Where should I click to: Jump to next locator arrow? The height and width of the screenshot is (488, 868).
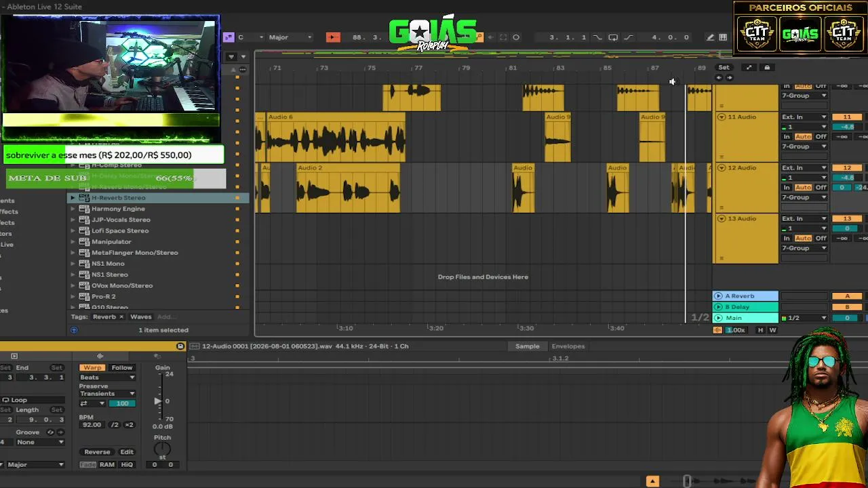730,77
